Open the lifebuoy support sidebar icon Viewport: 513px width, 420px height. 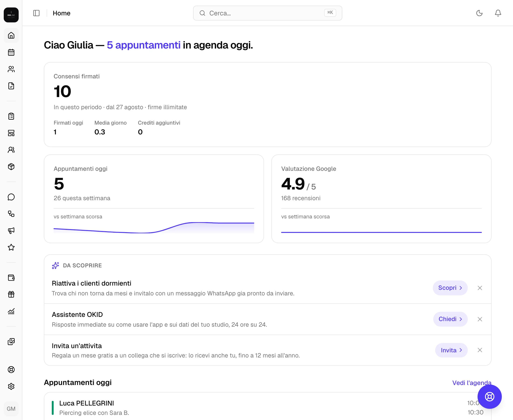point(11,370)
